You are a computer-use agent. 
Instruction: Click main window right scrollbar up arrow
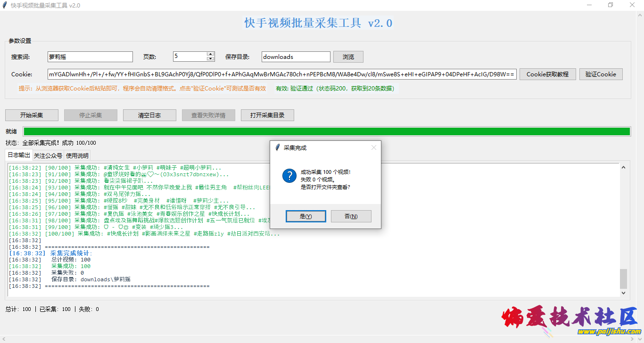640,16
